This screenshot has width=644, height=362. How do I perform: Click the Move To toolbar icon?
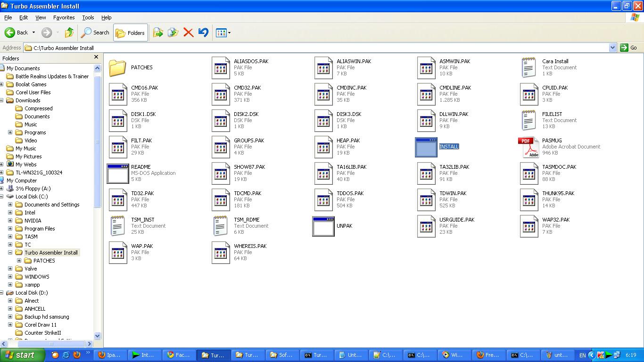[158, 33]
